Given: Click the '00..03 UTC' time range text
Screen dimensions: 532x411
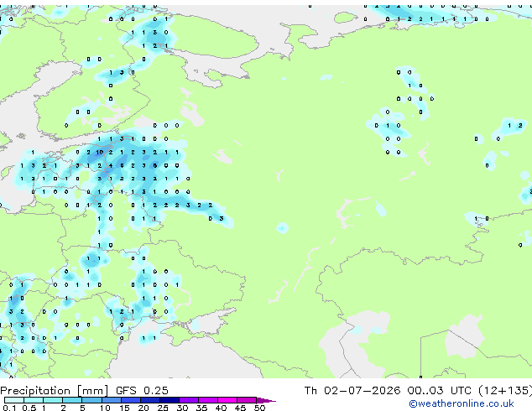Looking at the screenshot, I should 440,391.
